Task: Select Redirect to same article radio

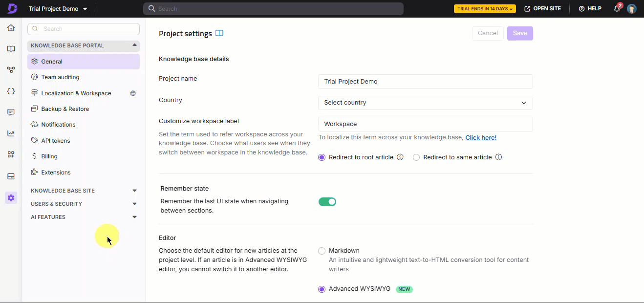Action: (x=416, y=157)
